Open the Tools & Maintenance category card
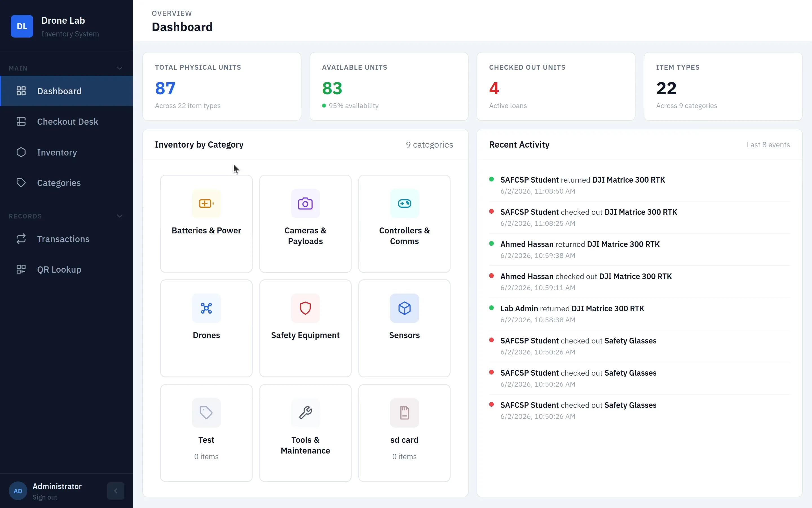Screen dimensions: 812x508 (x=305, y=433)
